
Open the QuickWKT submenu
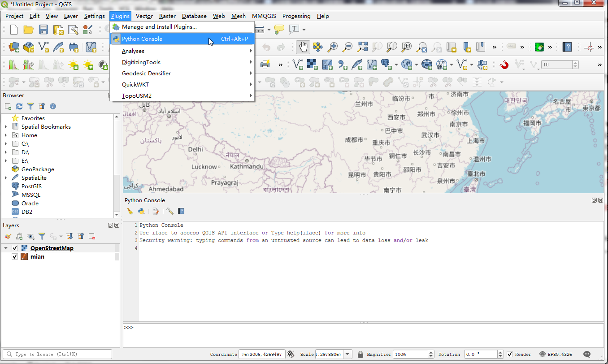[x=182, y=85]
